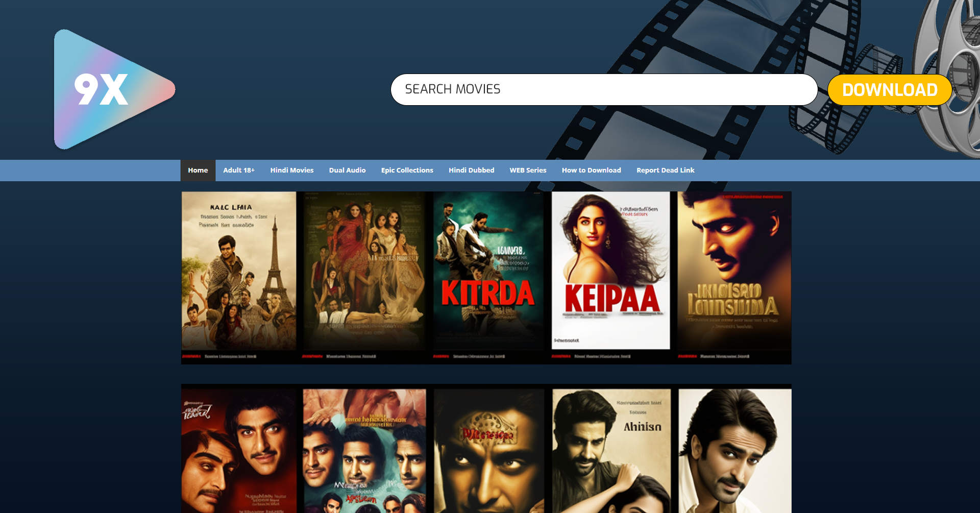Viewport: 980px width, 513px height.
Task: Open the white-shirt man portrait poster
Action: [x=735, y=451]
